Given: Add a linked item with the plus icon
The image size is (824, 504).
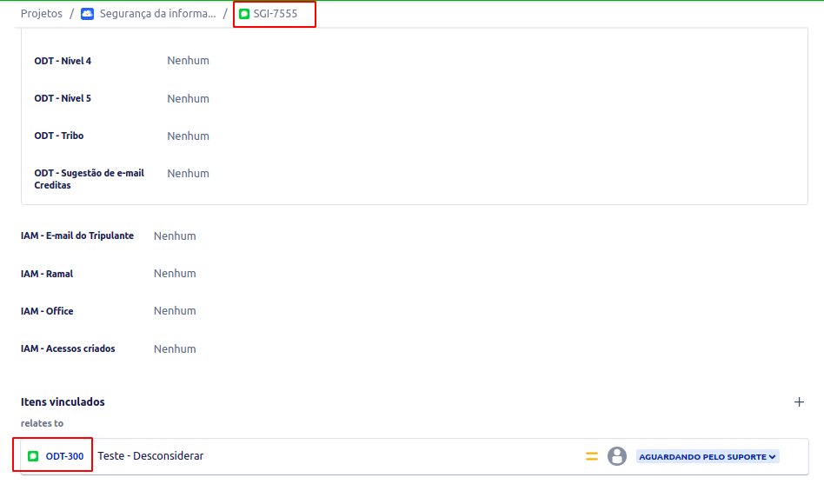Looking at the screenshot, I should 799,402.
